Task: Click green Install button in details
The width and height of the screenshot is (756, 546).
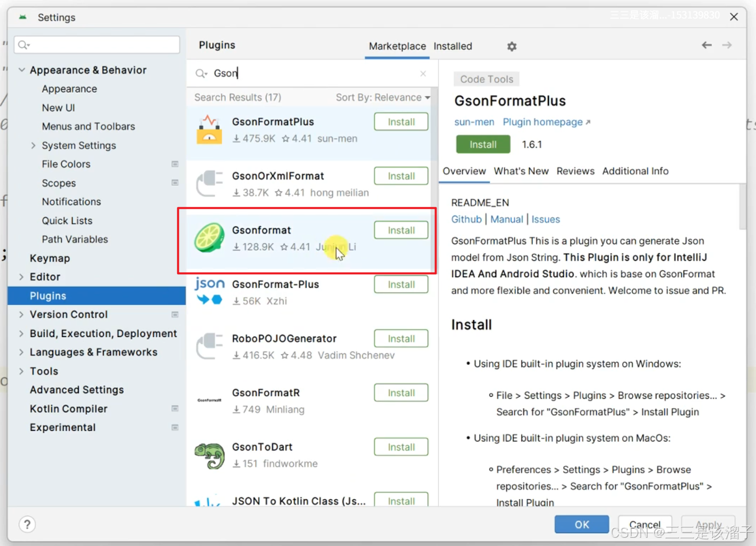Action: pos(483,145)
